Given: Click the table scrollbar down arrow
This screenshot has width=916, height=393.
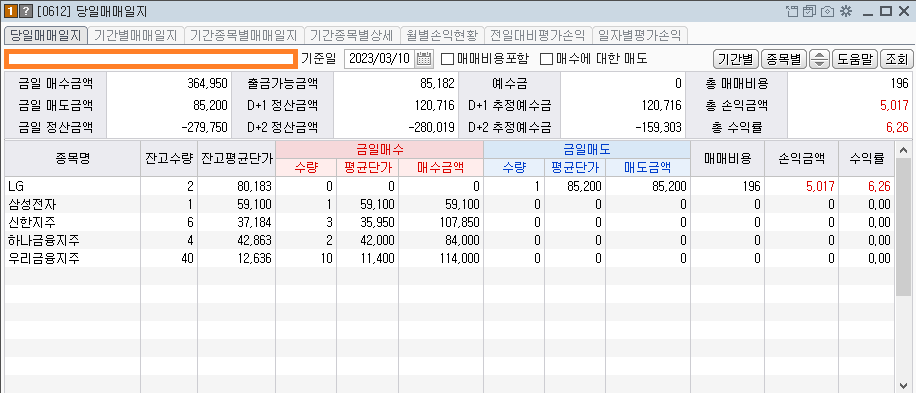Looking at the screenshot, I should [x=903, y=384].
